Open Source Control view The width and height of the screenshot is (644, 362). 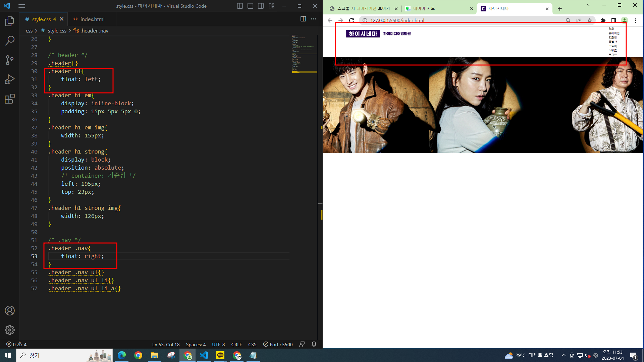[x=10, y=60]
